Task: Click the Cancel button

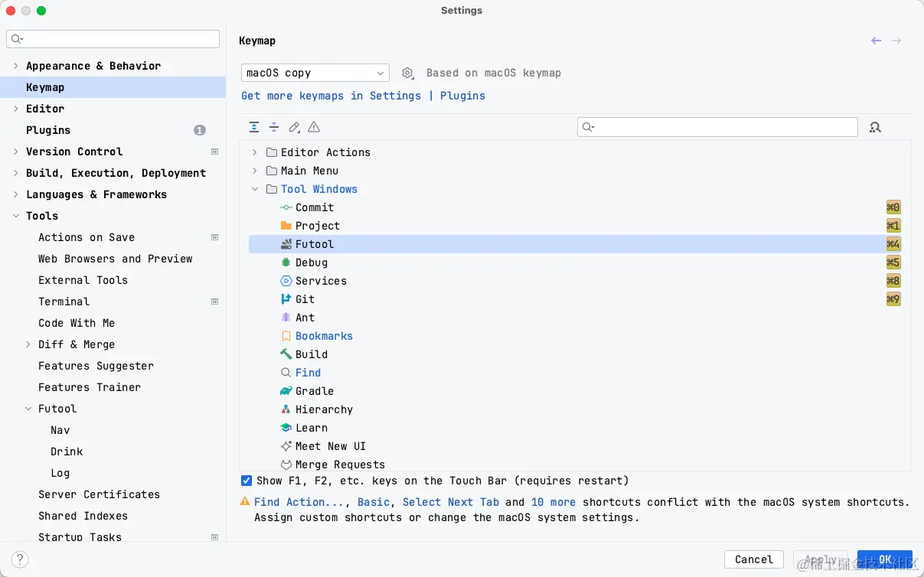Action: 753,559
